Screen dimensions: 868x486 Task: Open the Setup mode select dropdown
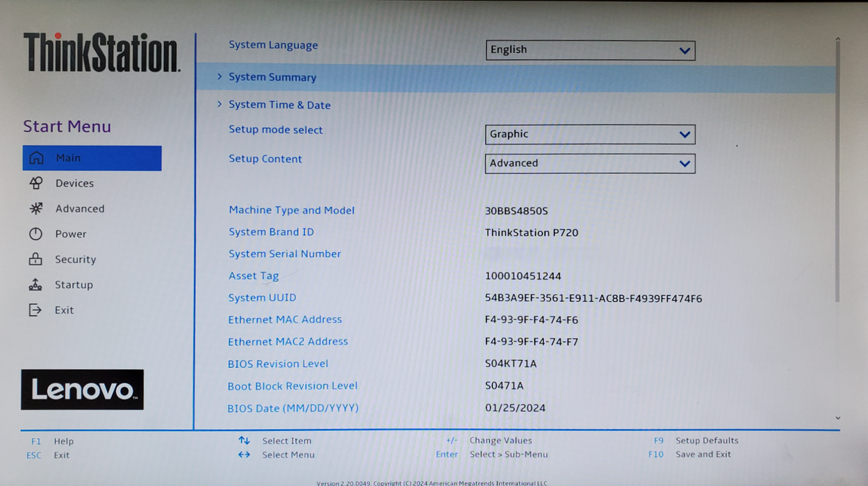589,134
